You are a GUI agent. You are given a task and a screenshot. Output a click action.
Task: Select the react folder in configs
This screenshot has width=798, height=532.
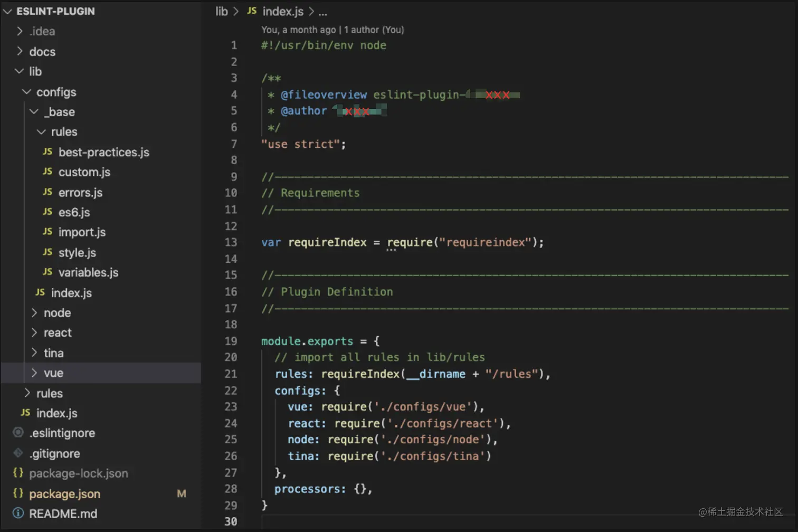tap(58, 332)
